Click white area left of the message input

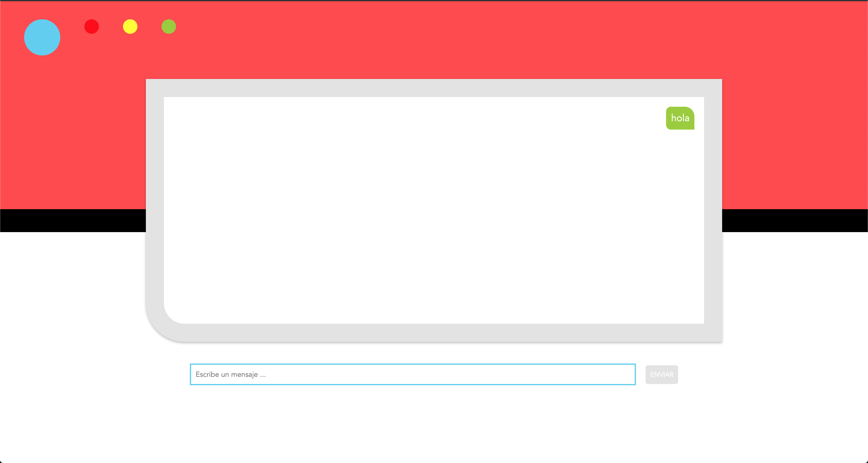[94, 374]
